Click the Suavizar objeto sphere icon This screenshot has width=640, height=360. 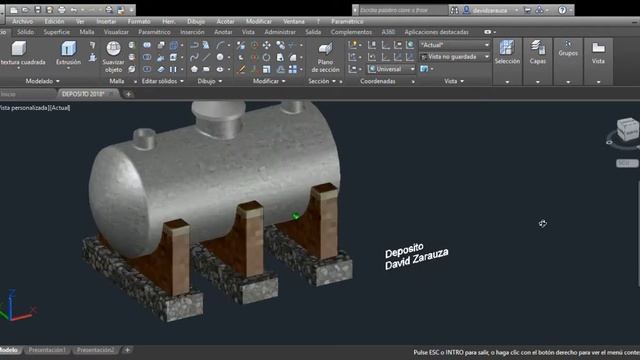(113, 48)
